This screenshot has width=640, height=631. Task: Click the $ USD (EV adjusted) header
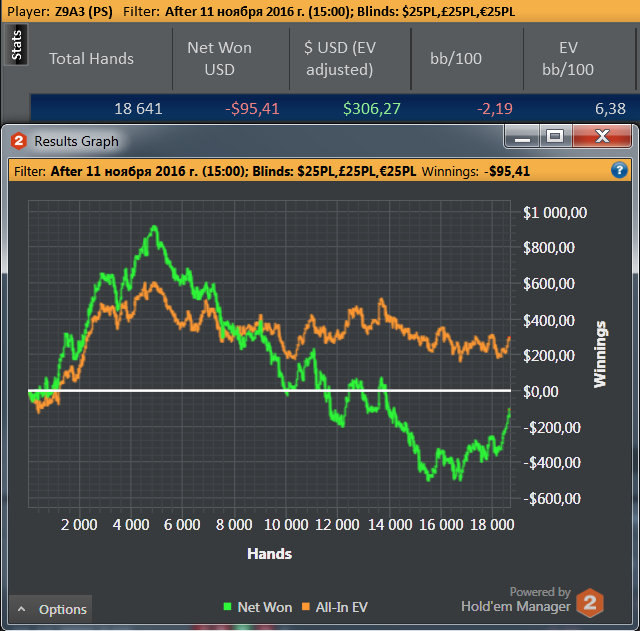(340, 59)
